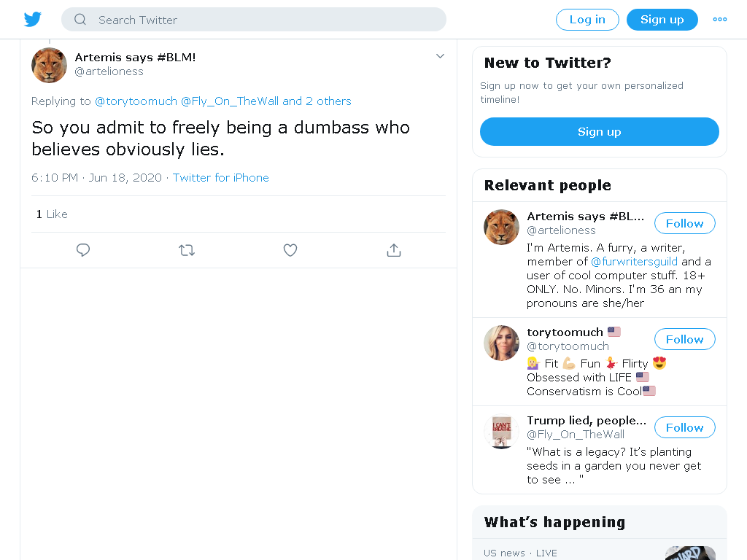
Task: Click the Log in button
Action: (x=587, y=20)
